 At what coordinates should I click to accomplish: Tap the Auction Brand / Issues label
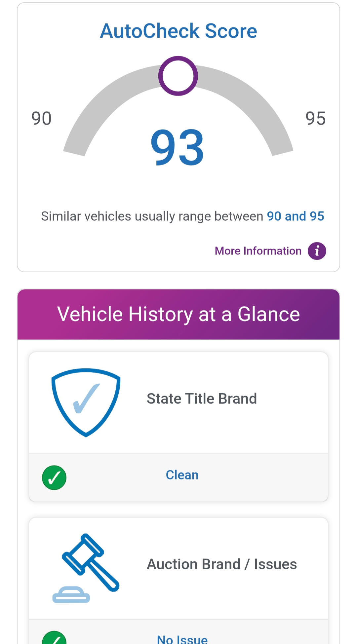pos(222,564)
